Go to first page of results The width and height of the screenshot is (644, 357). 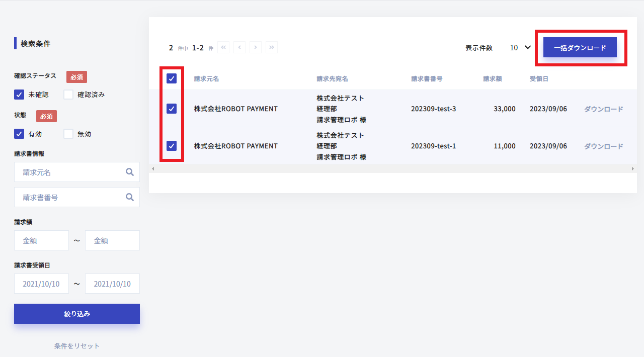(x=223, y=47)
